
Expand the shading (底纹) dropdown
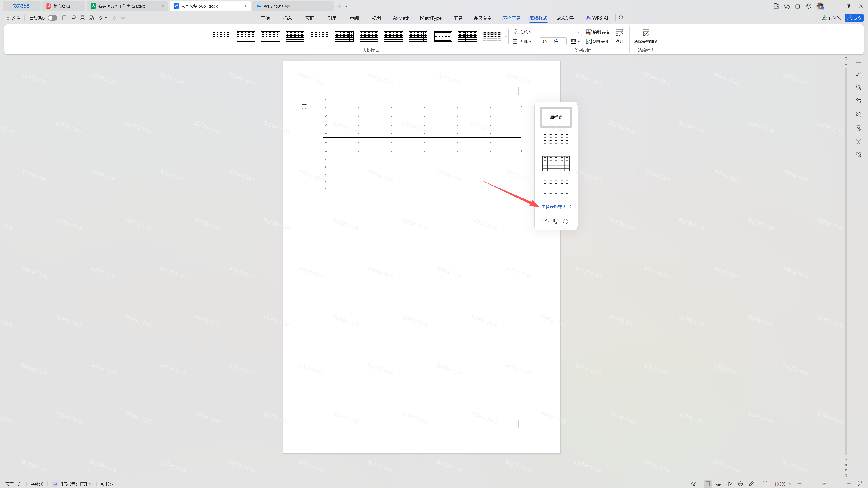[523, 32]
